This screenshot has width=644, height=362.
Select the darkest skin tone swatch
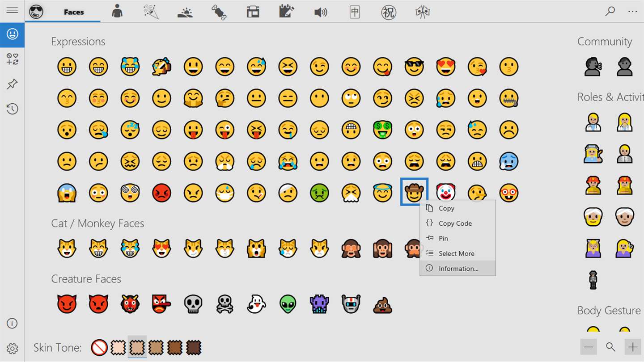194,347
